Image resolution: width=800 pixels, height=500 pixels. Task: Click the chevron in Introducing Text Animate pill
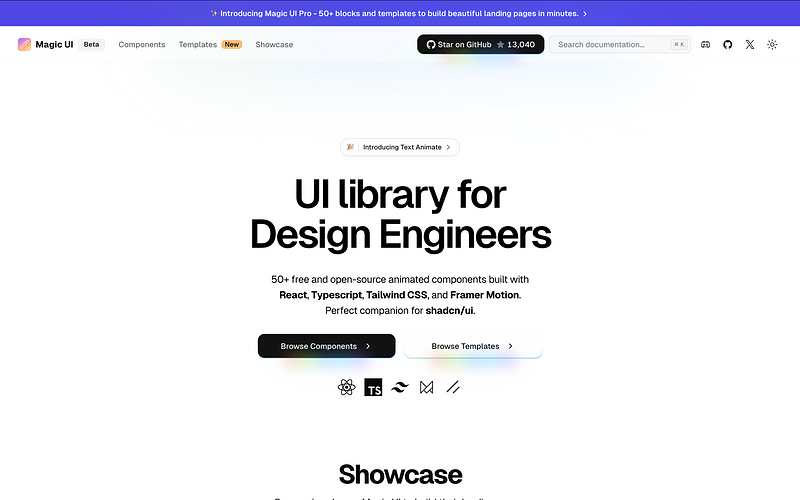pyautogui.click(x=448, y=147)
